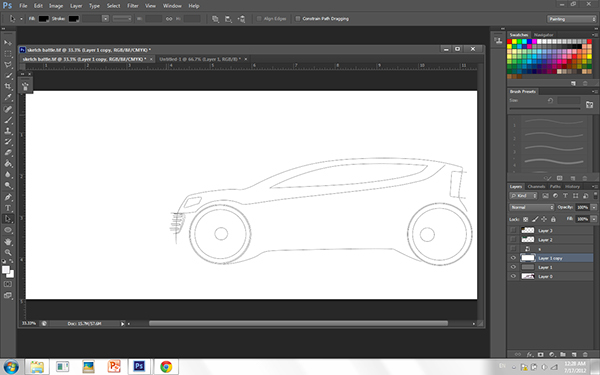Show Layer 3 visibility box

pyautogui.click(x=513, y=230)
